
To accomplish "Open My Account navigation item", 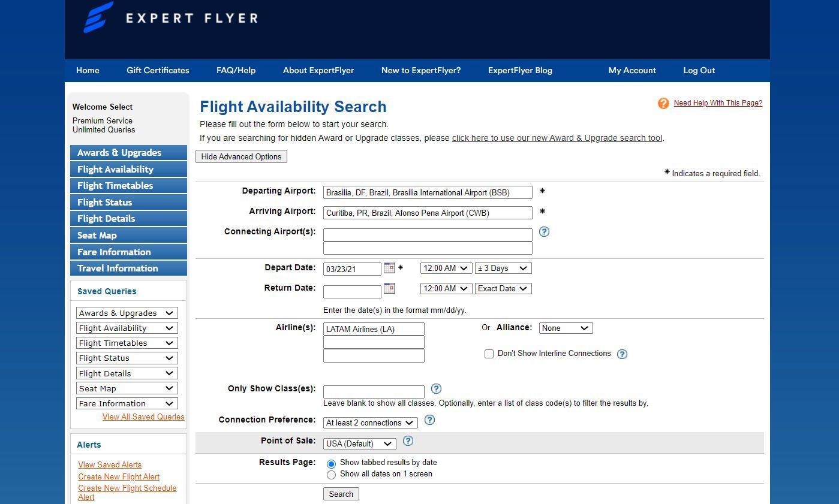I will point(632,70).
